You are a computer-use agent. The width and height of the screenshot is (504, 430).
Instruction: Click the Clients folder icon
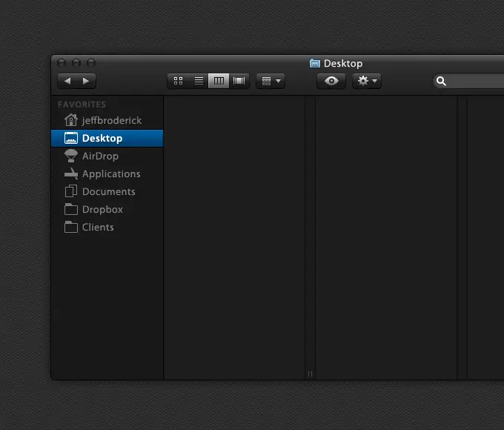pos(71,227)
